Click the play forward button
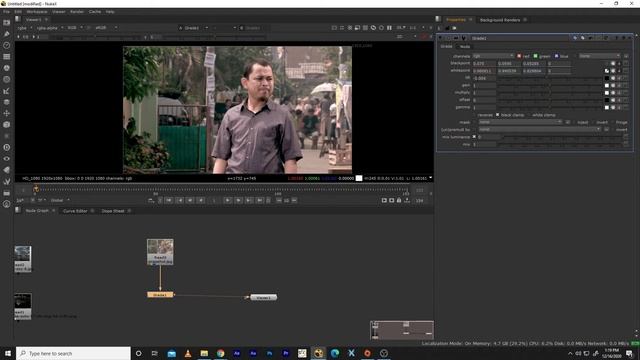Screen dimensions: 640x360 pyautogui.click(x=228, y=200)
